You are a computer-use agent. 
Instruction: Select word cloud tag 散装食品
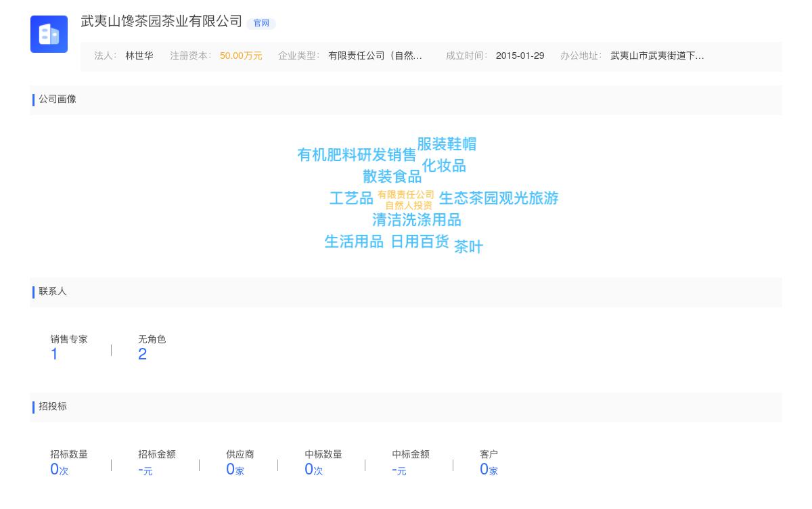tap(392, 177)
